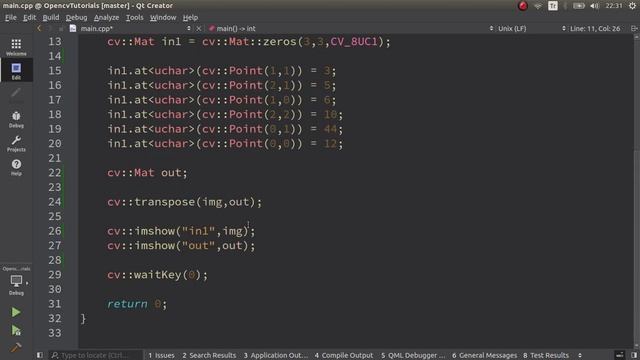Click on 'cv::transpose(img,out);' code line
640x360 pixels.
coord(184,202)
